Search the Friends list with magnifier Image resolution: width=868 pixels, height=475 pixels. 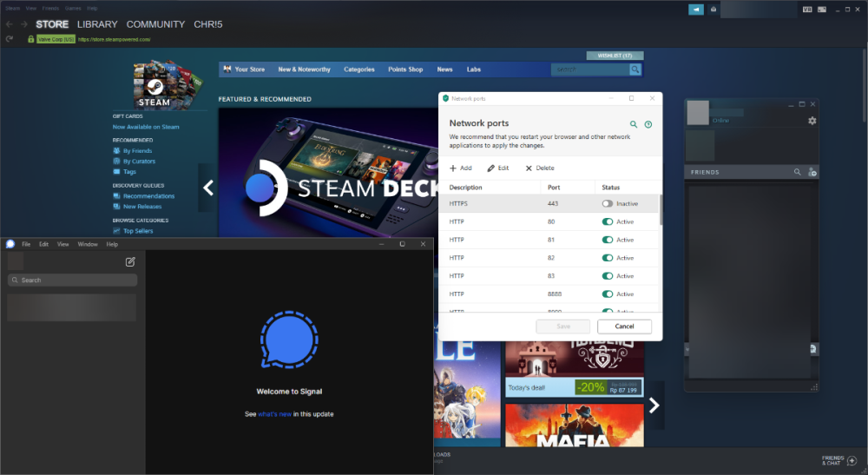coord(797,173)
